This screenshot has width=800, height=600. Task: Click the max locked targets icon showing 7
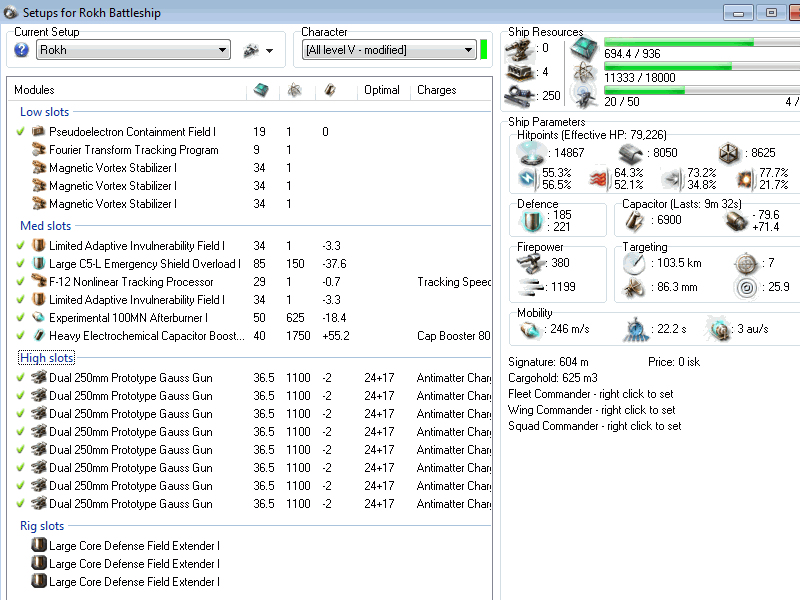point(746,263)
